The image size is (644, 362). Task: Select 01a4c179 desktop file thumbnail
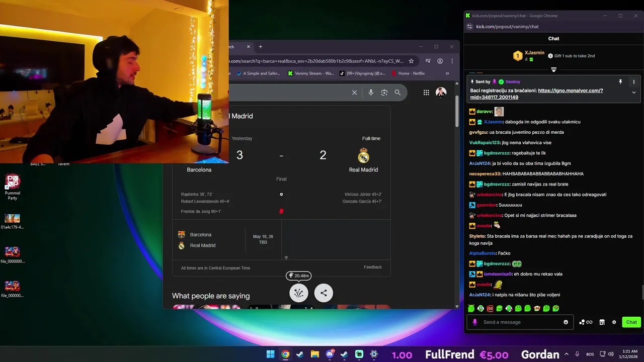pos(12,221)
